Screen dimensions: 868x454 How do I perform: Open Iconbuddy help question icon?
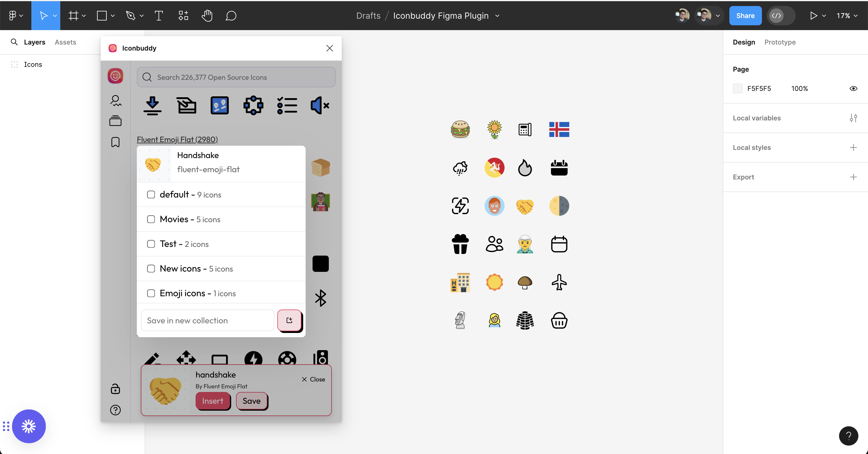coord(115,410)
